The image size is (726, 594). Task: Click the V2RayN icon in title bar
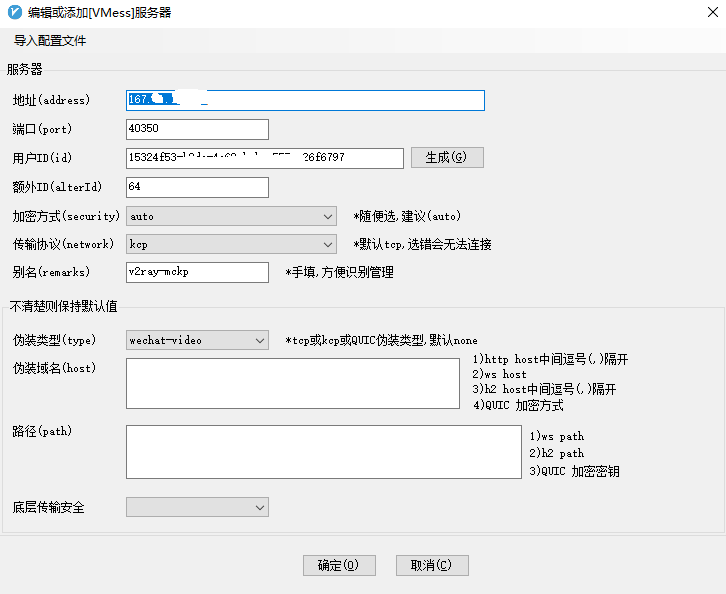click(x=13, y=13)
